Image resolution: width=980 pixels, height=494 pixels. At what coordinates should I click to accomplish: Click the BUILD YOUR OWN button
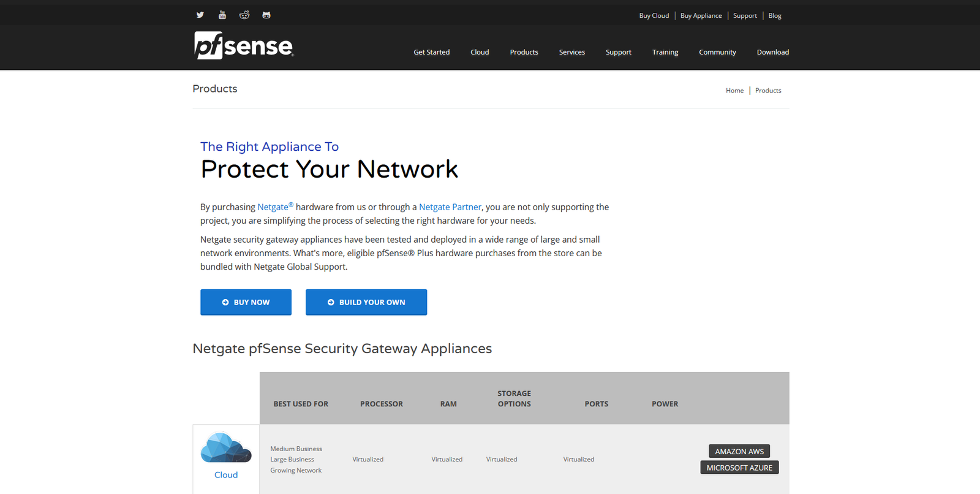(x=366, y=302)
